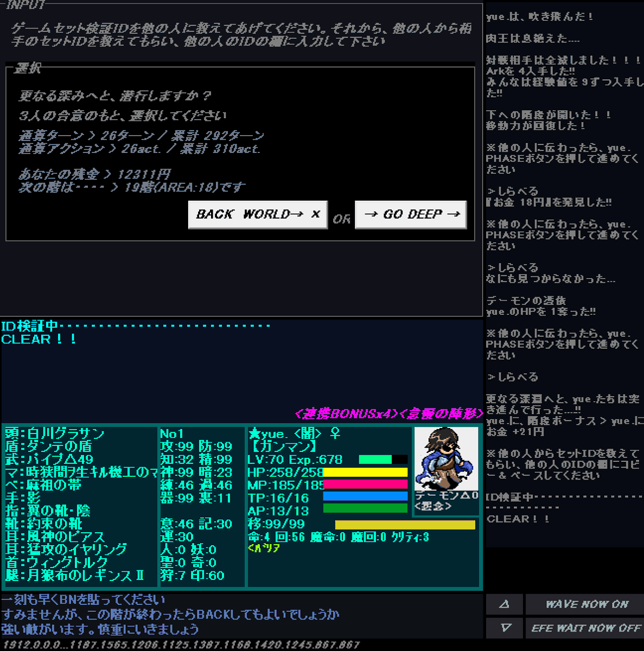Click the mantle row starting with 'マ:時狭間'

81,472
